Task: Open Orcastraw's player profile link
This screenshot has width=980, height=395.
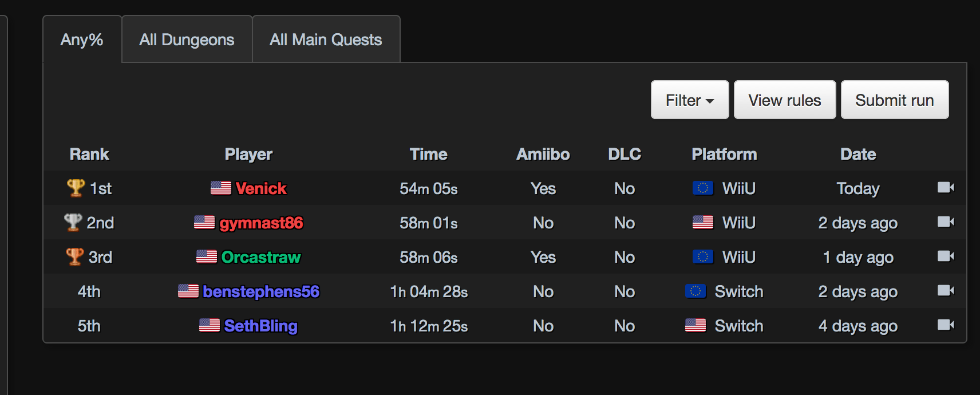Action: [x=261, y=257]
